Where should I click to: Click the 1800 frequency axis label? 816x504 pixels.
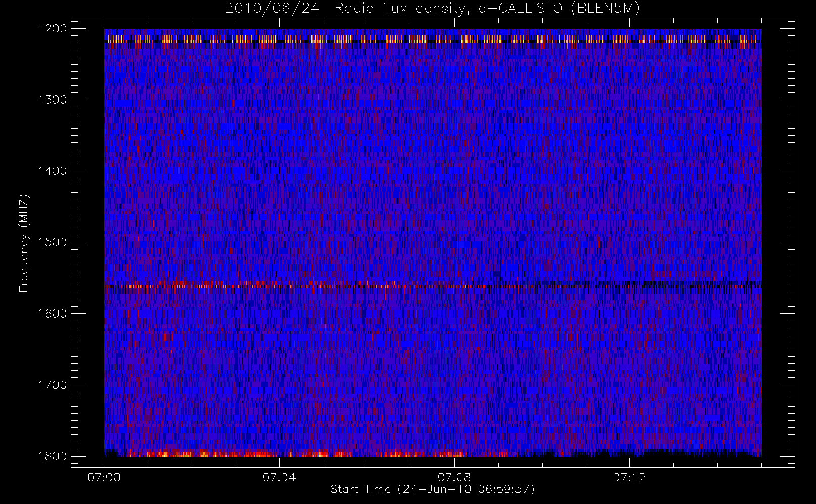(x=52, y=456)
